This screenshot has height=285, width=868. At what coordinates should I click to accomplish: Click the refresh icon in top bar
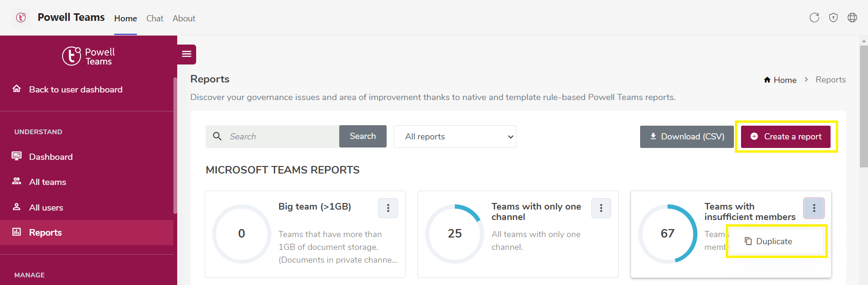pos(814,18)
